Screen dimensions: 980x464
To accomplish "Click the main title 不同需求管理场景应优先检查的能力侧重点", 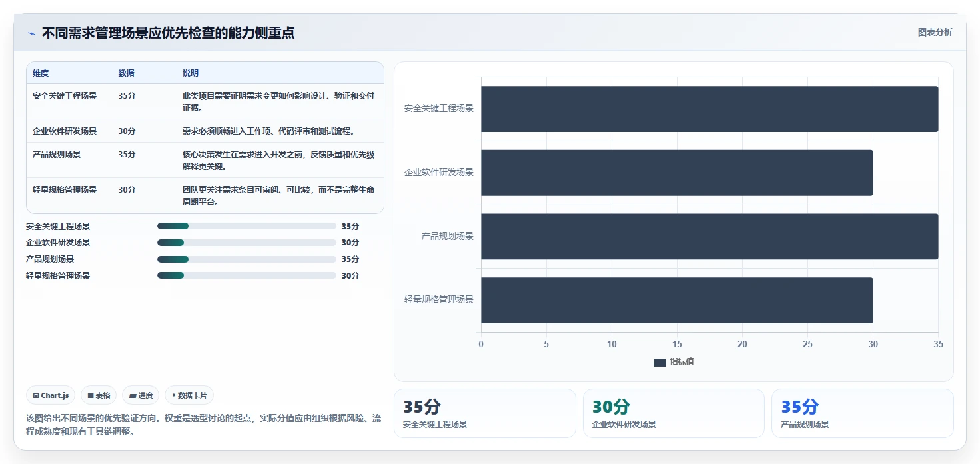I will (x=168, y=33).
